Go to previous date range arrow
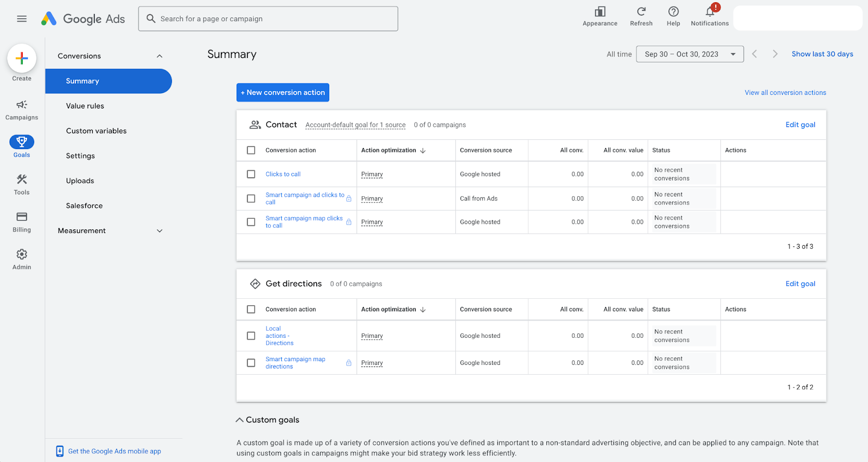 [754, 54]
